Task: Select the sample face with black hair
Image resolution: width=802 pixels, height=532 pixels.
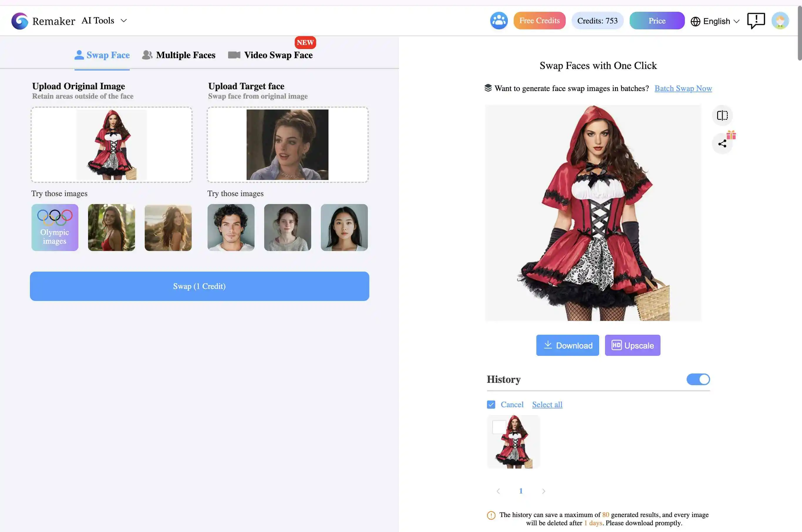Action: (x=344, y=227)
